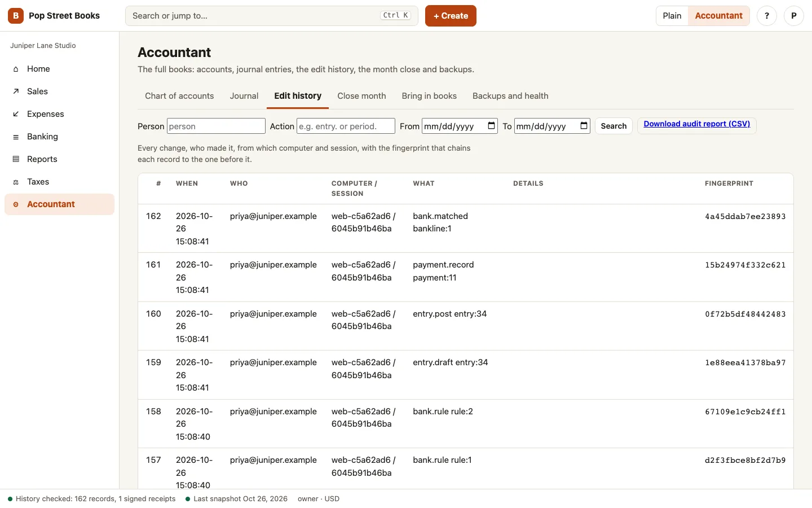Open the Reports icon in sidebar
This screenshot has width=812, height=508.
tap(16, 159)
